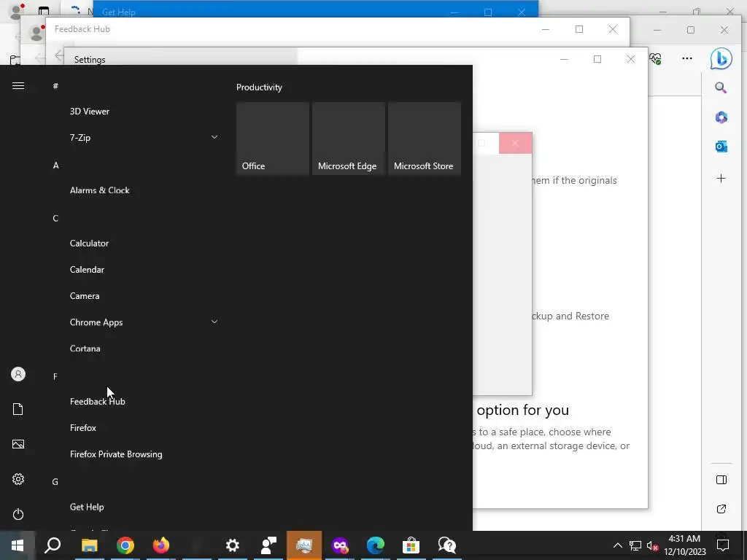Open Bing Chat icon in Edge

[x=721, y=58]
